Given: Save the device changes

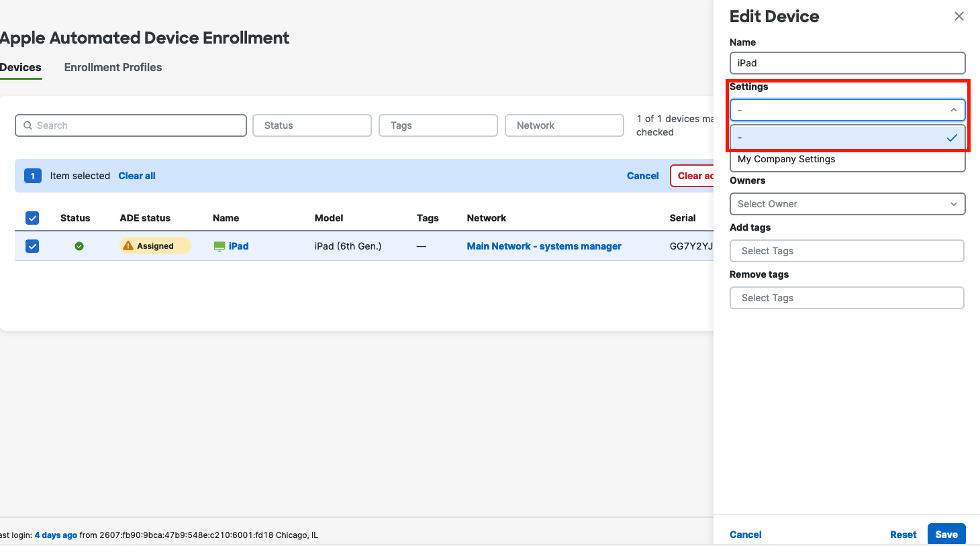Looking at the screenshot, I should pyautogui.click(x=946, y=534).
